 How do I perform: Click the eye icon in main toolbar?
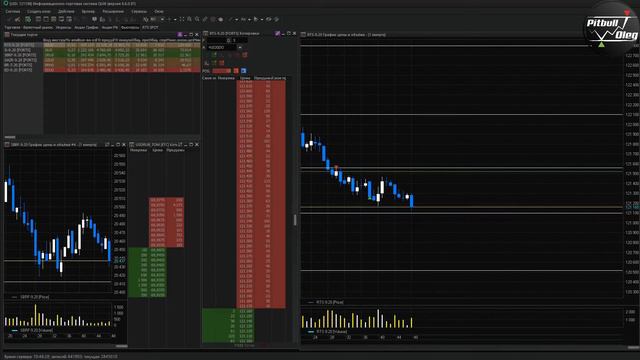[269, 19]
